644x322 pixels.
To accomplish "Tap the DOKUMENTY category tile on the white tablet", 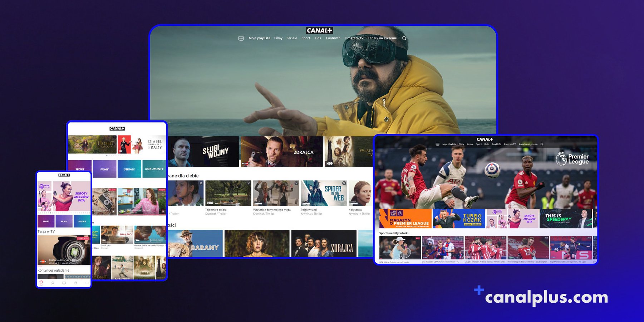I will point(154,169).
